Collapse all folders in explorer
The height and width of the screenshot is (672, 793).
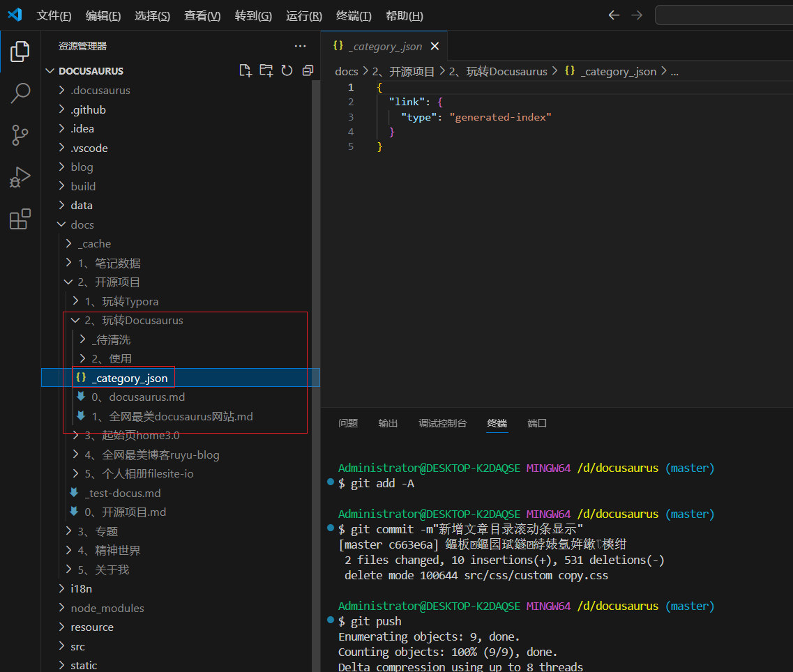click(x=308, y=71)
